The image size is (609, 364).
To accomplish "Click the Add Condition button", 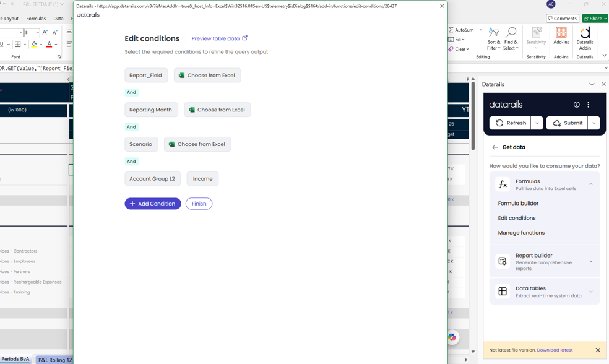I will (153, 204).
